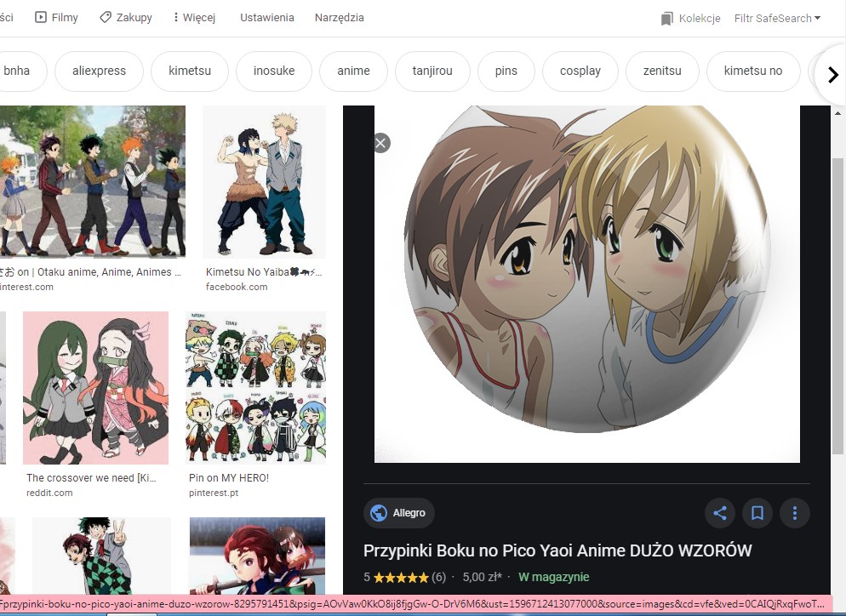Viewport: 846px width, 616px height.
Task: Switch to the Filmy tab
Action: pos(56,17)
